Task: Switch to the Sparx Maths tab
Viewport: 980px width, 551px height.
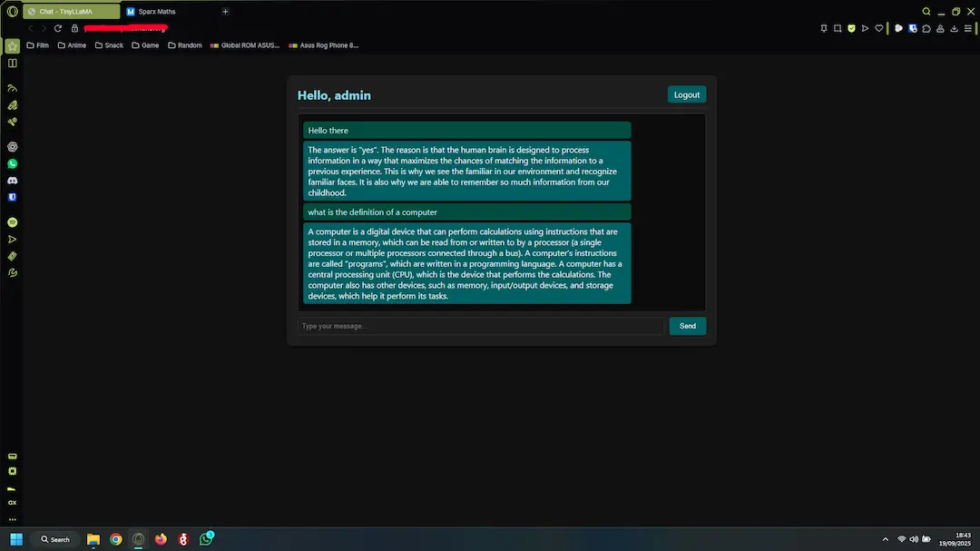Action: click(x=152, y=11)
